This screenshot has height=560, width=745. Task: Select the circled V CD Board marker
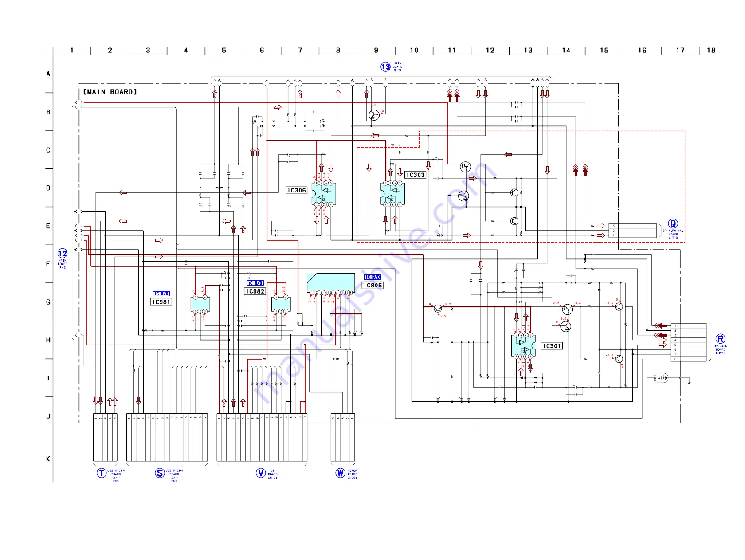coord(261,473)
